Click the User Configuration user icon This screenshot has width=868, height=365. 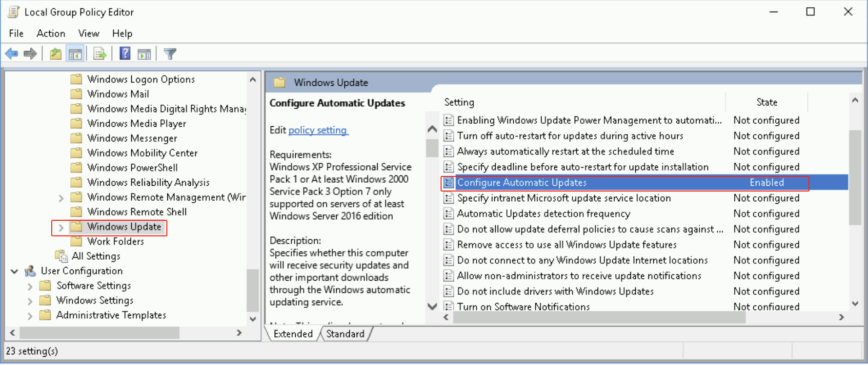[30, 271]
